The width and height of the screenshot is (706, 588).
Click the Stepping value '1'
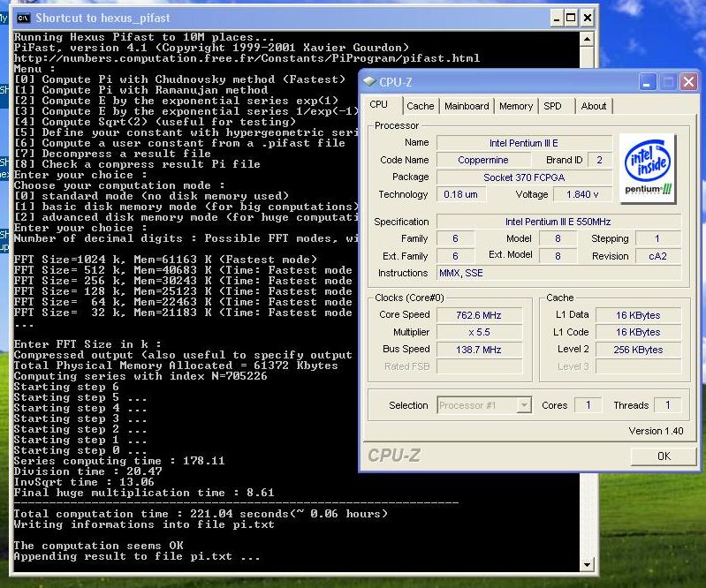coord(657,239)
